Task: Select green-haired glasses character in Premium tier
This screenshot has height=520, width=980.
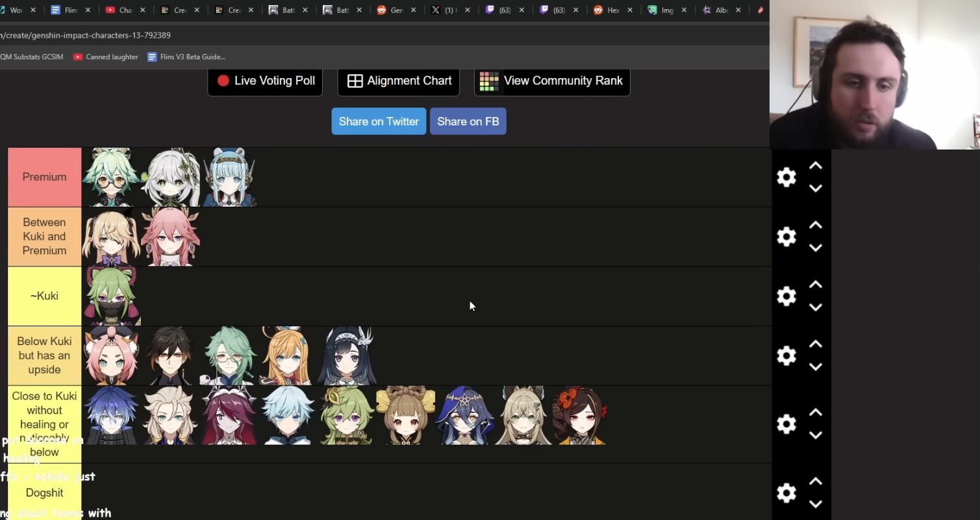Action: (111, 177)
